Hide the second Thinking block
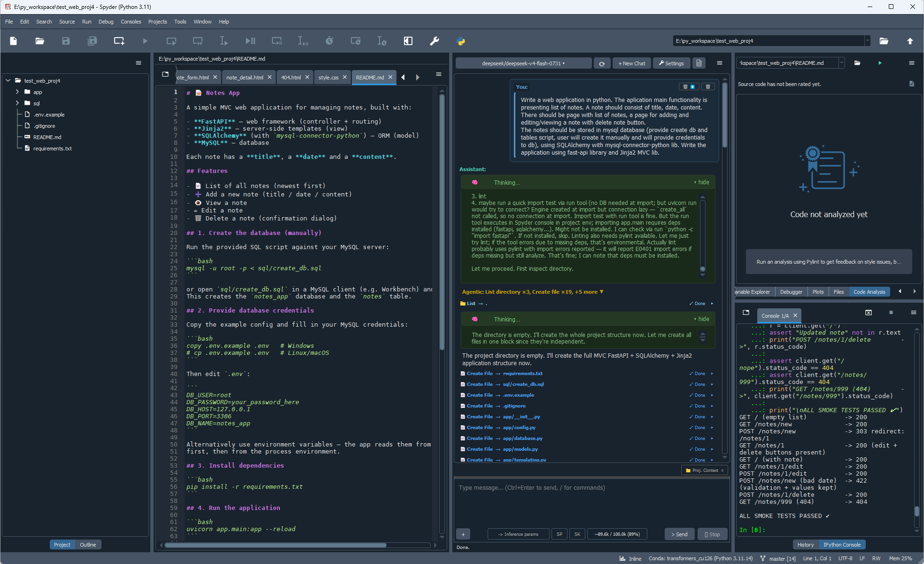Screen dimensions: 924x564 (702, 319)
